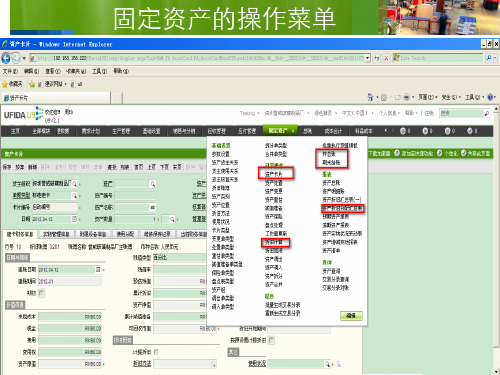Viewport: 500px width, 375px height.
Task: Select 资产变更 in the menu list
Action: click(274, 191)
